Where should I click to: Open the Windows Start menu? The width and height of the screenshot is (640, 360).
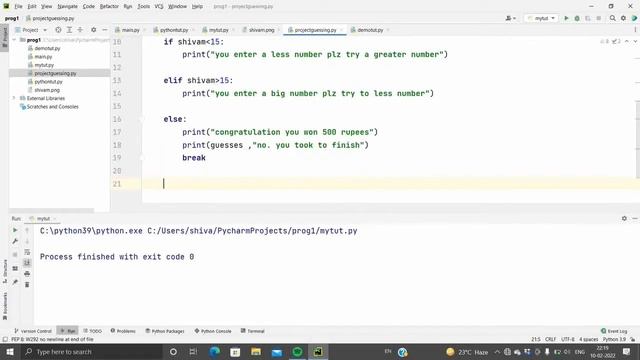pyautogui.click(x=10, y=352)
